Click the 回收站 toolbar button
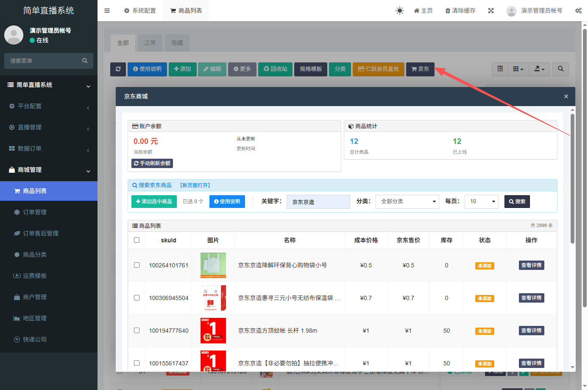 click(x=276, y=69)
